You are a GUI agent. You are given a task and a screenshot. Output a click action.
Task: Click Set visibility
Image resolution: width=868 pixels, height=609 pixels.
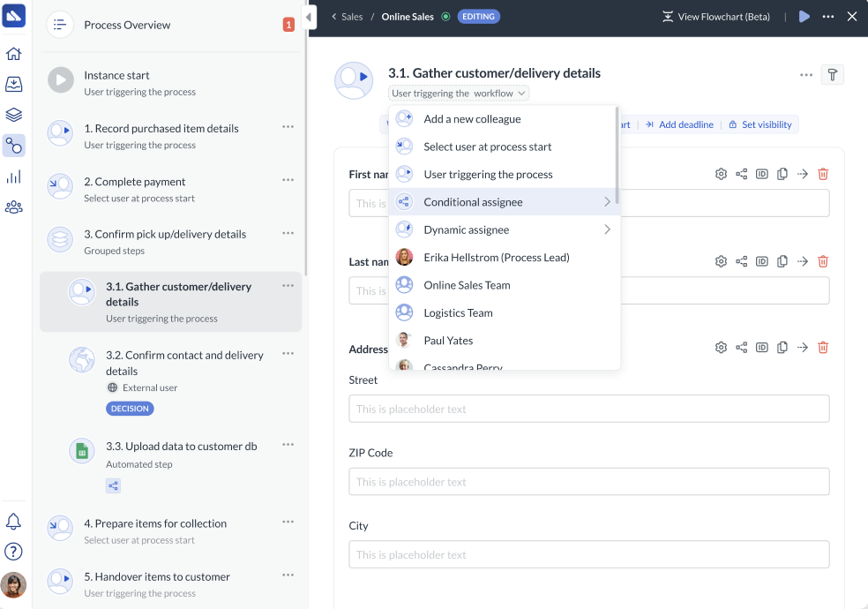pyautogui.click(x=760, y=124)
